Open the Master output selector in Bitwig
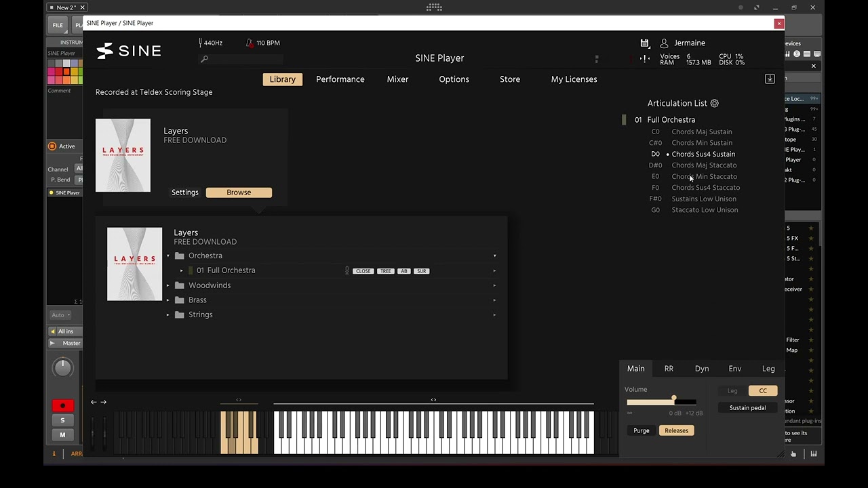Image resolution: width=868 pixels, height=488 pixels. (66, 343)
